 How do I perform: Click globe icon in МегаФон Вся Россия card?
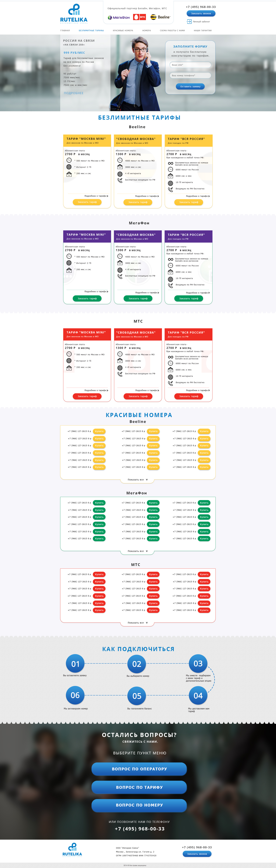click(170, 279)
